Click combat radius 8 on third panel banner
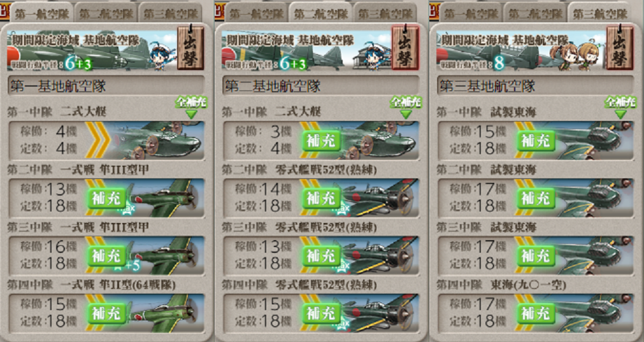644x342 pixels. point(499,63)
